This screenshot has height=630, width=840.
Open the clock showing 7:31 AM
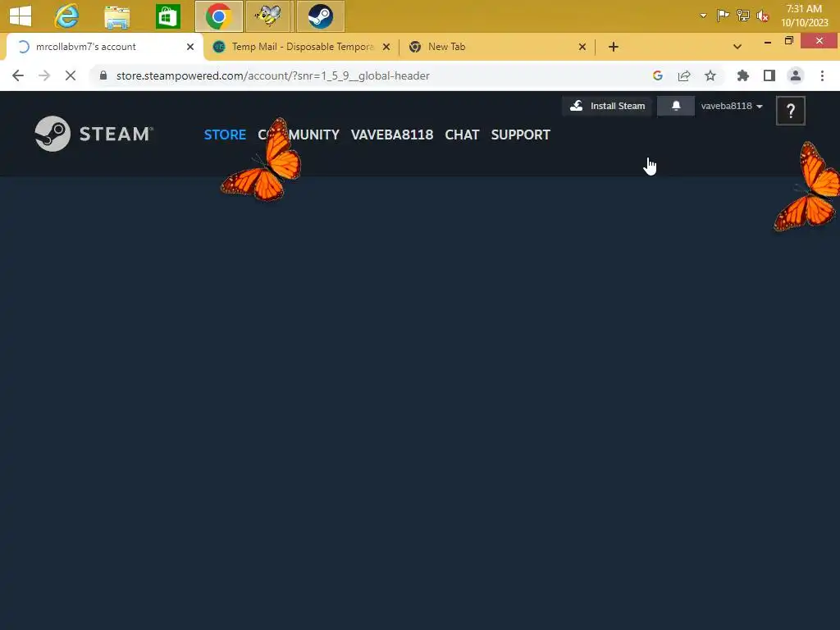(804, 16)
